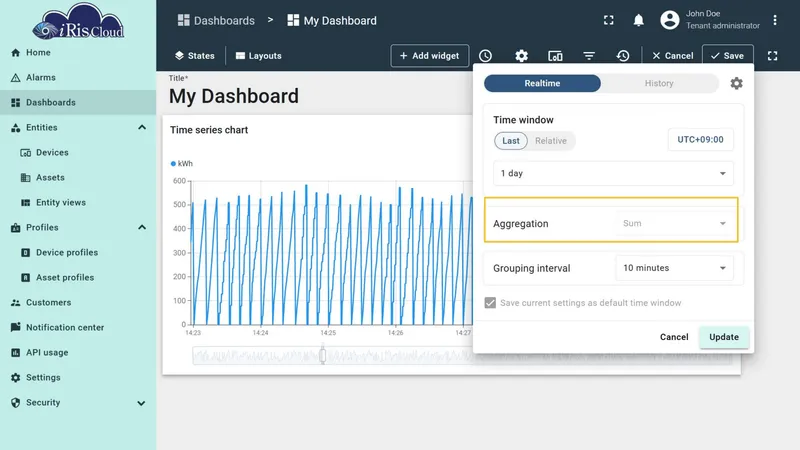Select Last time window option
The height and width of the screenshot is (450, 800).
tap(511, 141)
